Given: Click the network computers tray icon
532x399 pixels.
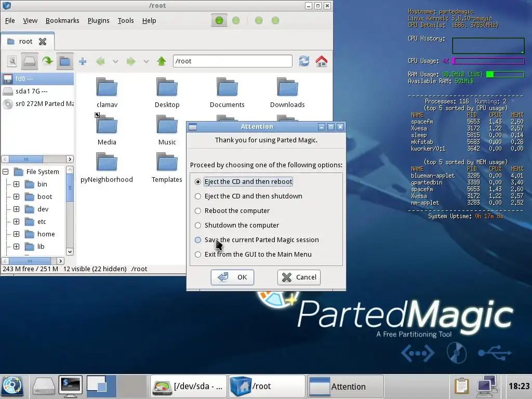Looking at the screenshot, I should [487, 386].
